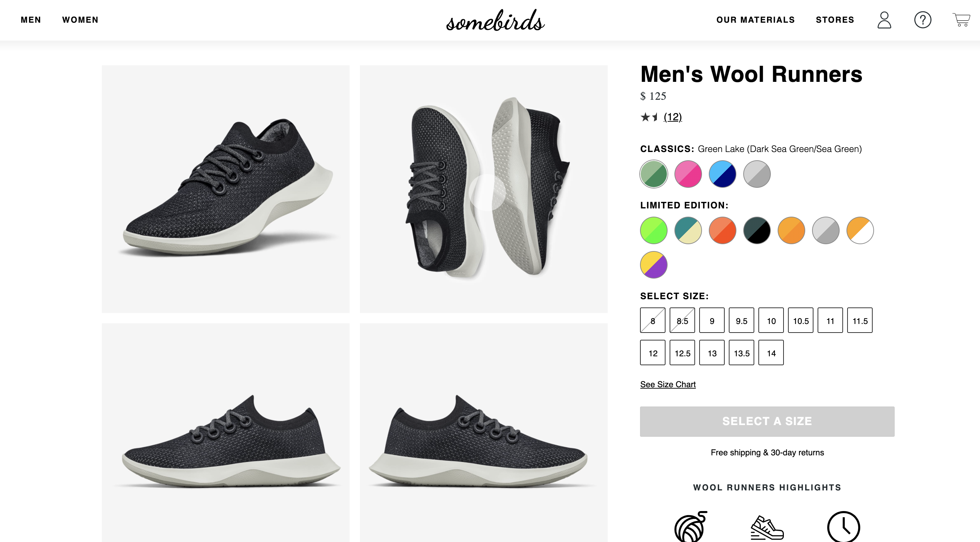This screenshot has width=980, height=542.
Task: Click the clock highlight icon
Action: (x=843, y=527)
